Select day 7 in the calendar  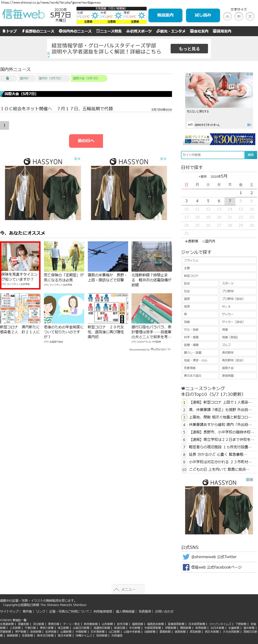coord(230,201)
